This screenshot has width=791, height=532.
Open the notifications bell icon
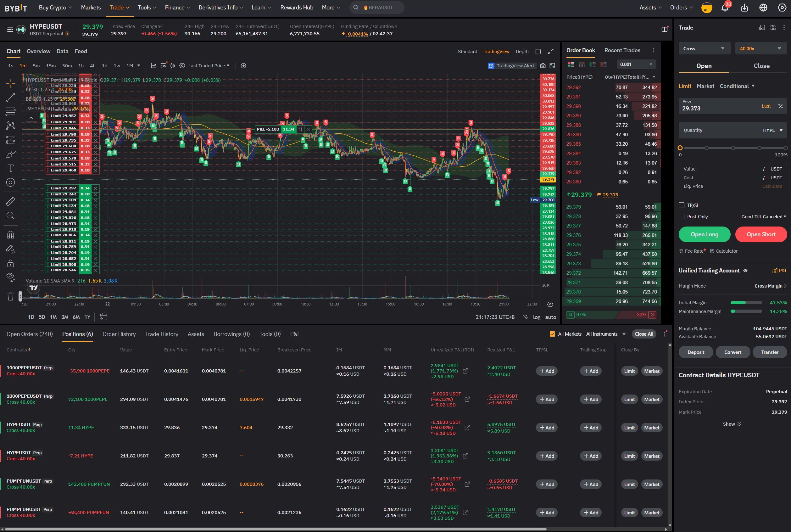[725, 8]
